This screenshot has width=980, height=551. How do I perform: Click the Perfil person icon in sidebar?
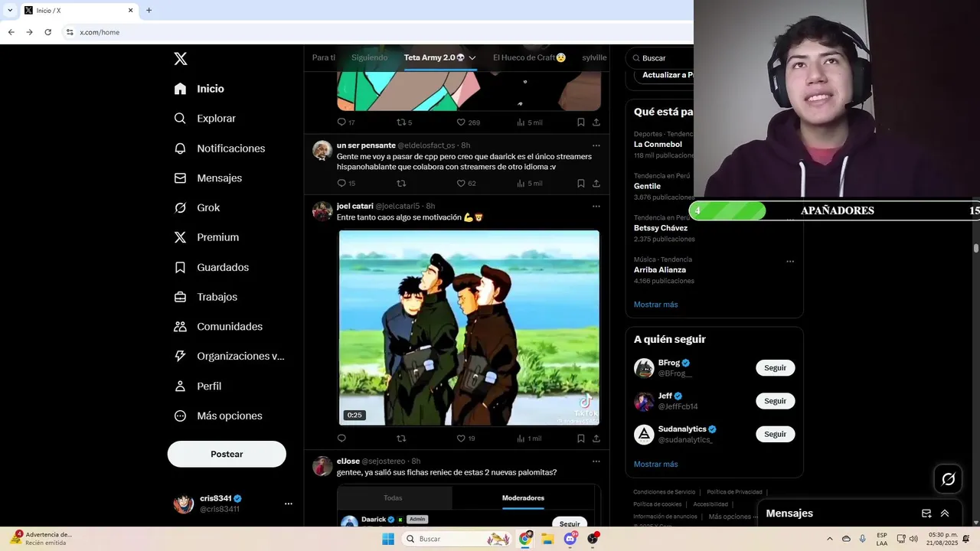pyautogui.click(x=180, y=386)
